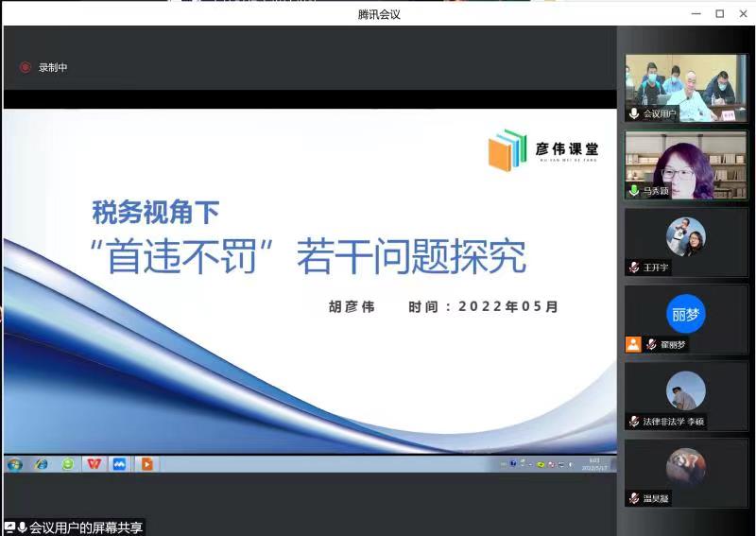Click the red WPS icon in shared taskbar
756x536 pixels.
[x=94, y=464]
